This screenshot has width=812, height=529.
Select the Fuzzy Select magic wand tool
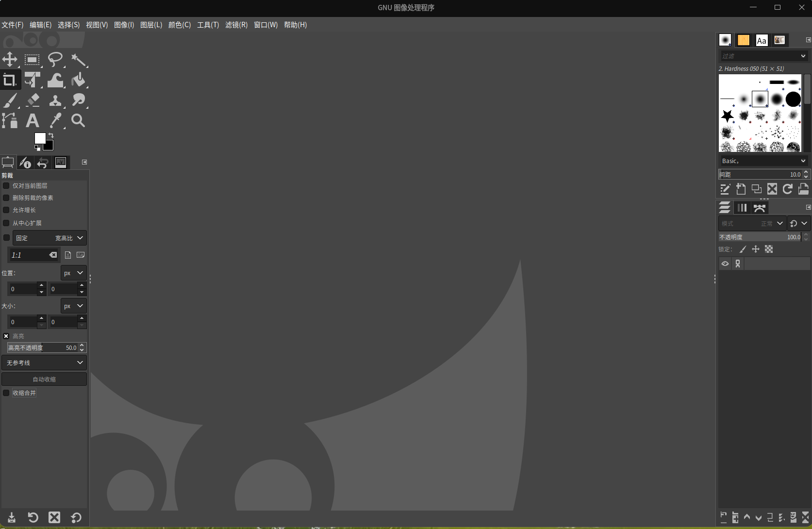[78, 60]
